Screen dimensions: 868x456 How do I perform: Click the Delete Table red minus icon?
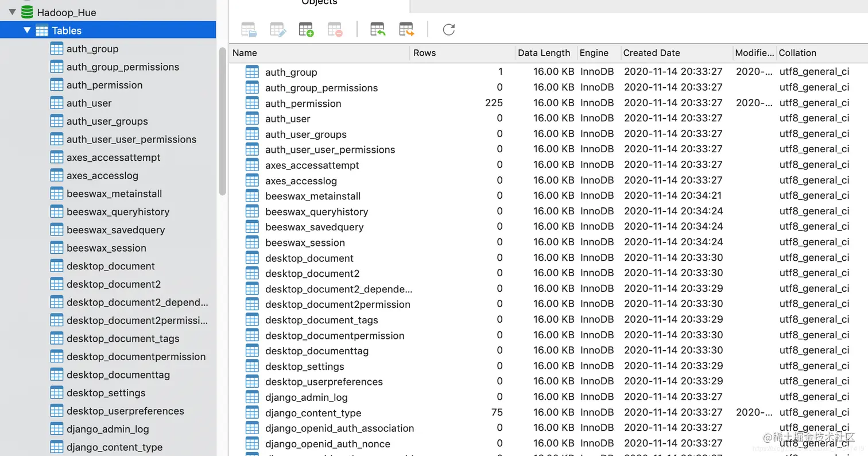tap(335, 29)
